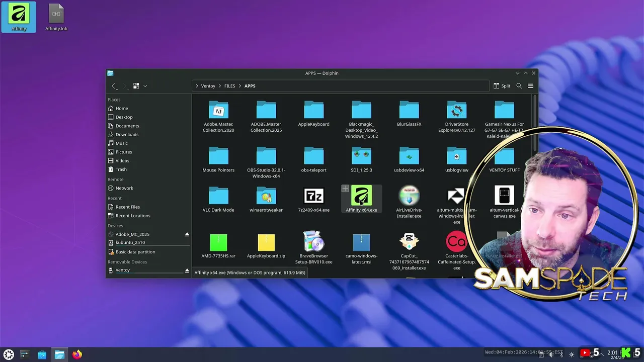Open Adobe.Master.Collection.2020 folder
The height and width of the screenshot is (362, 644).
coord(218,117)
